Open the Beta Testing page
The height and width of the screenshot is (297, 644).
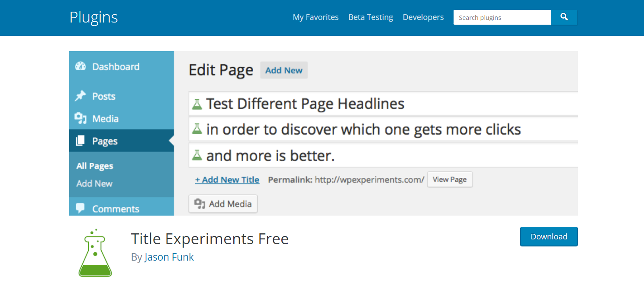(x=370, y=17)
